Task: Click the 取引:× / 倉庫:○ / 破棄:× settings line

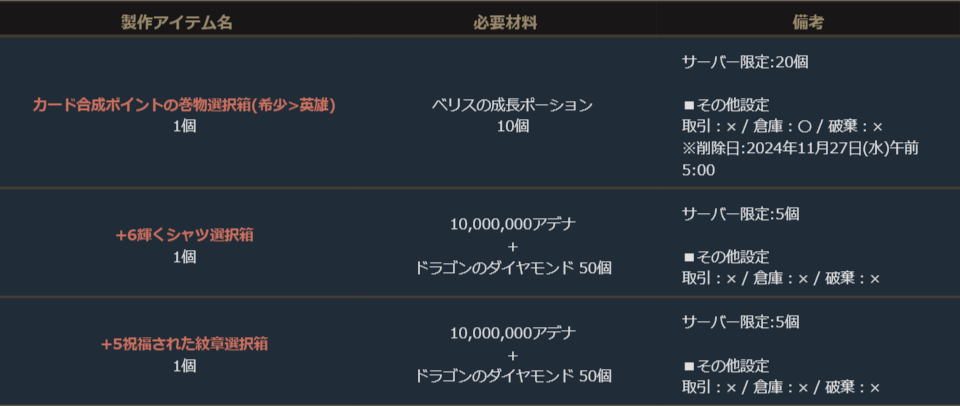Action: [x=782, y=127]
